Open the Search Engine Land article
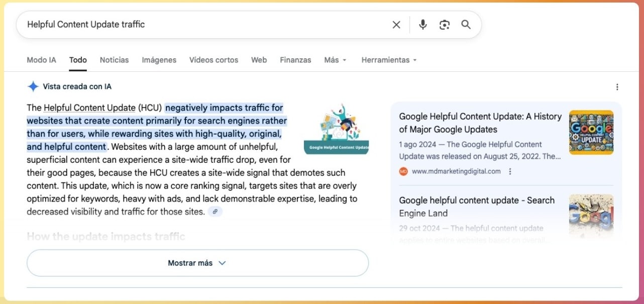 click(476, 206)
